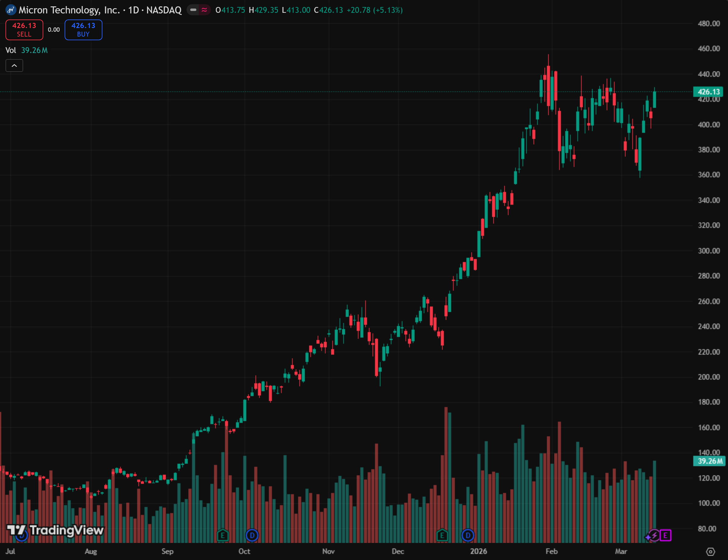This screenshot has width=728, height=560.
Task: Toggle the pink wavy data-mode indicator
Action: coord(204,10)
